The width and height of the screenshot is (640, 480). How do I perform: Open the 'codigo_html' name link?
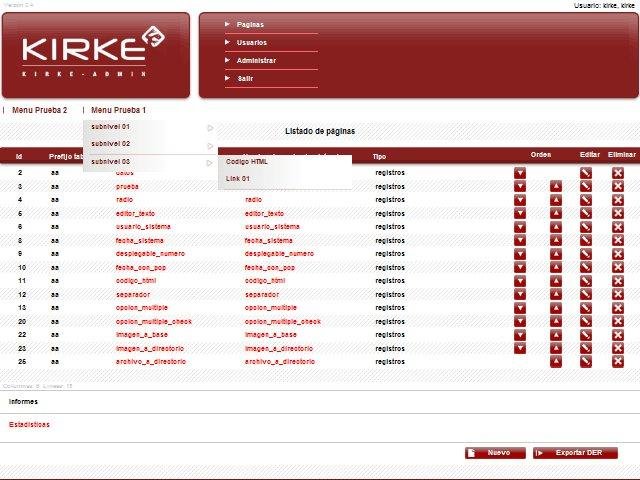[x=136, y=281]
